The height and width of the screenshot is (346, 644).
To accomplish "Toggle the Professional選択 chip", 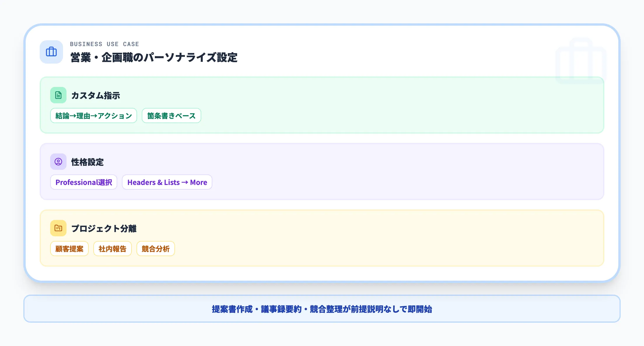I will click(x=84, y=182).
